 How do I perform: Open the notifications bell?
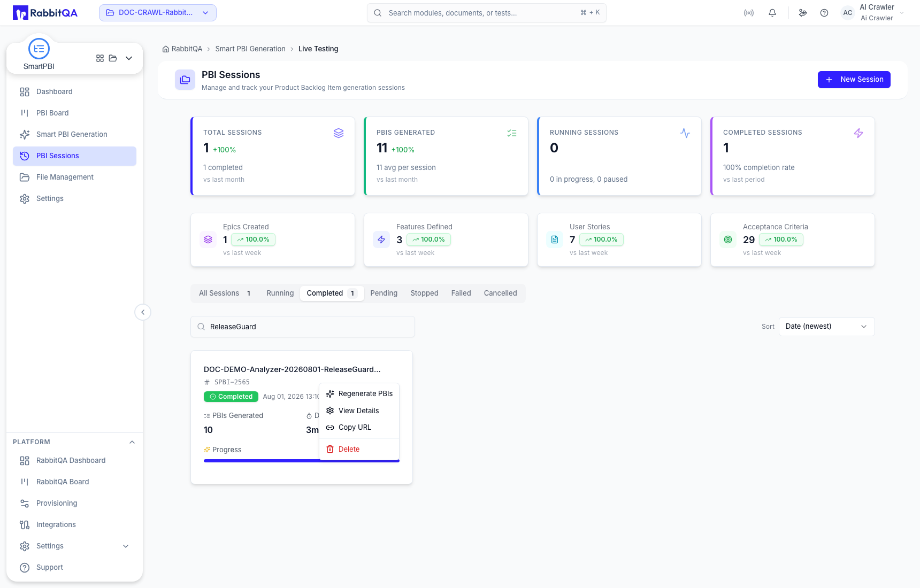pos(772,13)
